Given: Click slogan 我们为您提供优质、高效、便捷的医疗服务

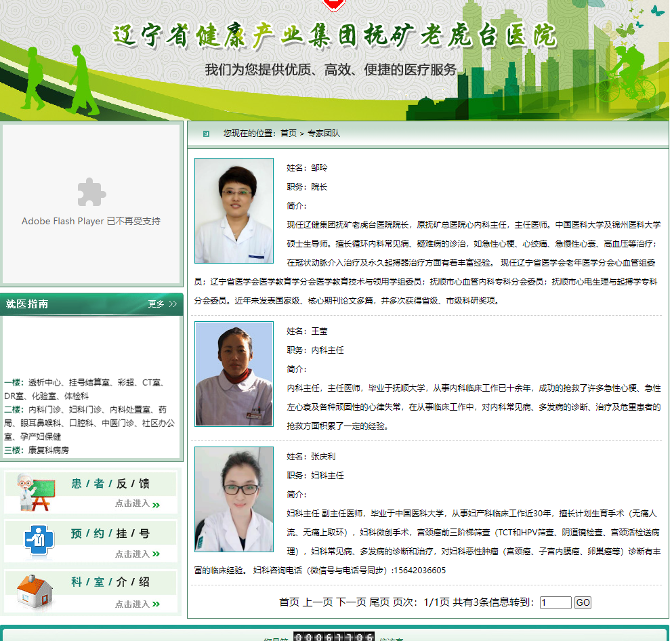Looking at the screenshot, I should [x=331, y=70].
